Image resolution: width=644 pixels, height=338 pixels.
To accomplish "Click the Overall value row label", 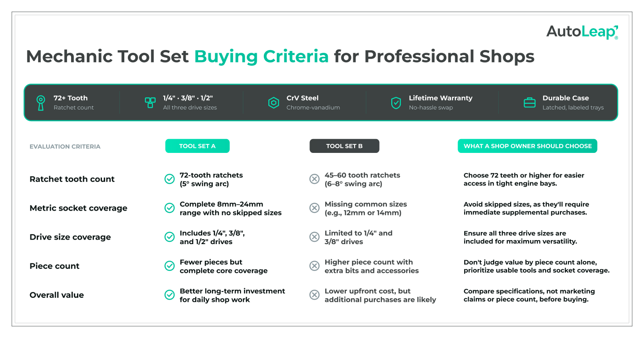I will (x=57, y=295).
